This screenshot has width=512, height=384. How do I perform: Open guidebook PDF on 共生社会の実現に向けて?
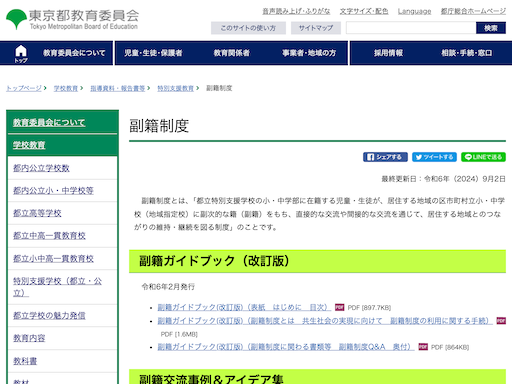325,321
